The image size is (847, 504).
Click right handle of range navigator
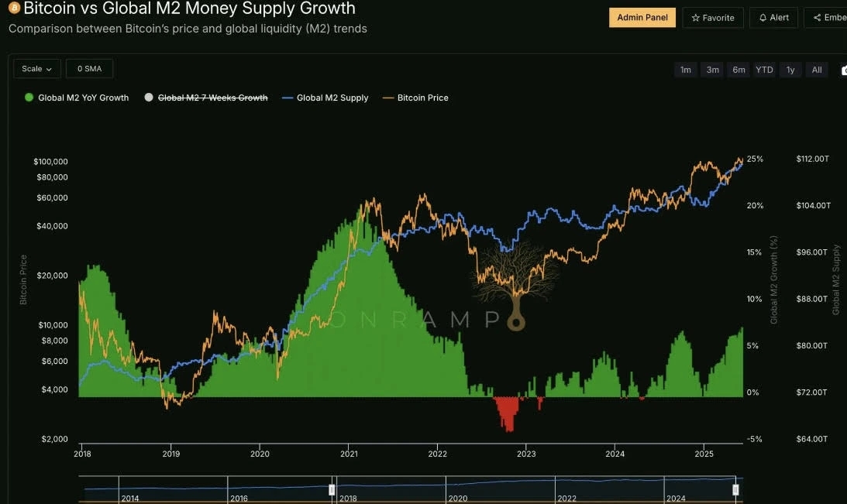pos(735,489)
